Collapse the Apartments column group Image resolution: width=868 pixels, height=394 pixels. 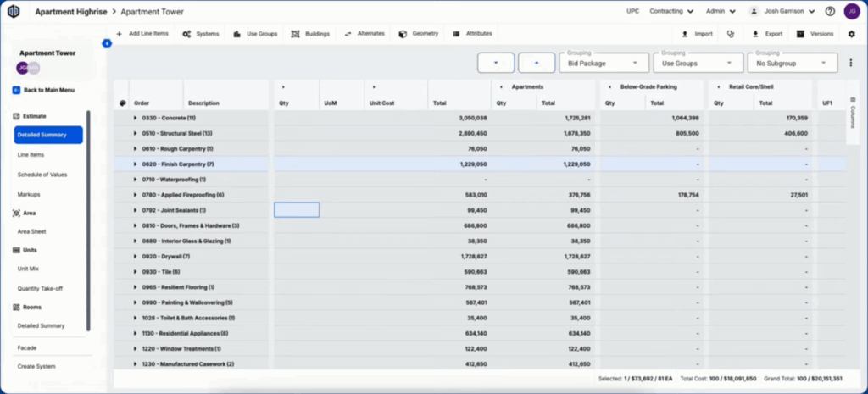tap(501, 87)
